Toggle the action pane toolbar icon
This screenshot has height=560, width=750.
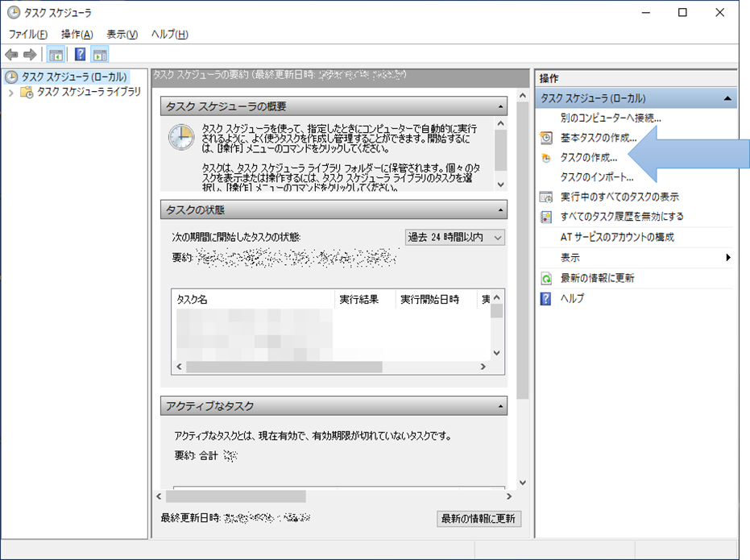click(100, 55)
